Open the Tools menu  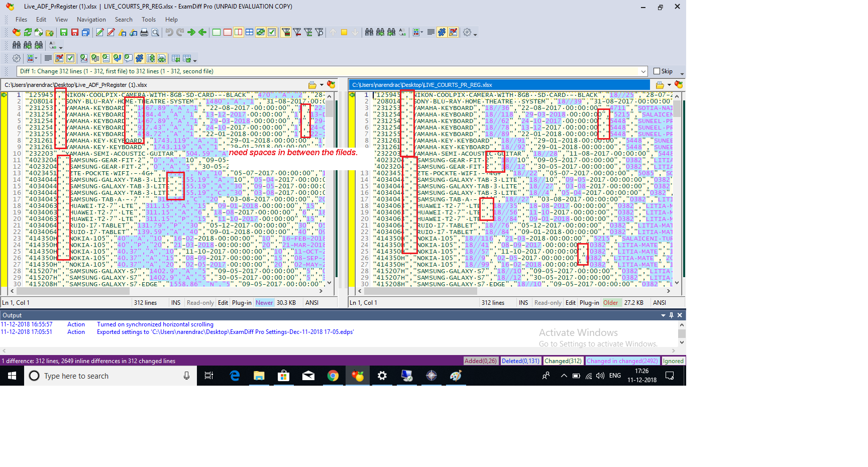tap(149, 20)
